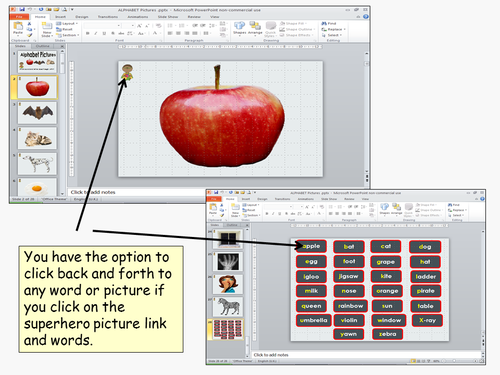The width and height of the screenshot is (500, 375).
Task: Open the File tab in top window
Action: coord(19,16)
